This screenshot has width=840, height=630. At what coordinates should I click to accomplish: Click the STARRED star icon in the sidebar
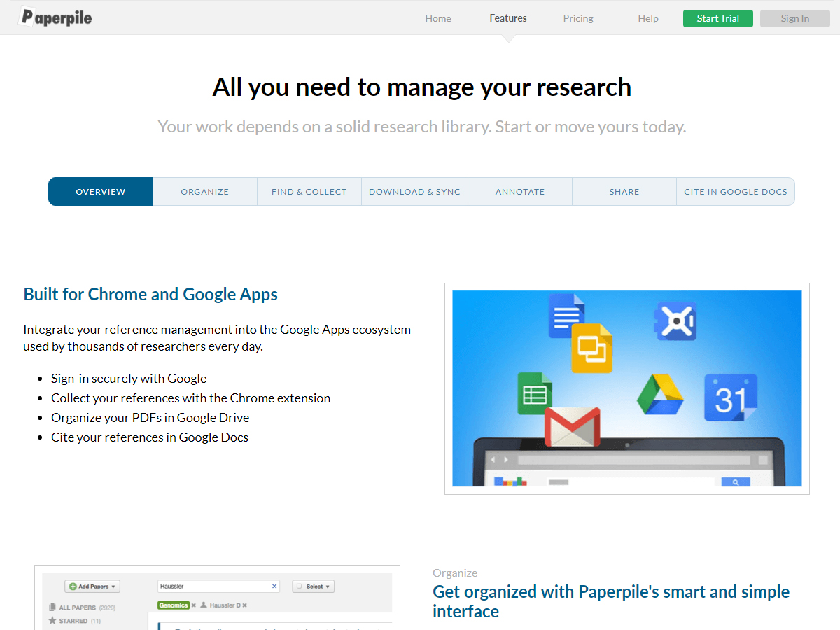coord(52,620)
